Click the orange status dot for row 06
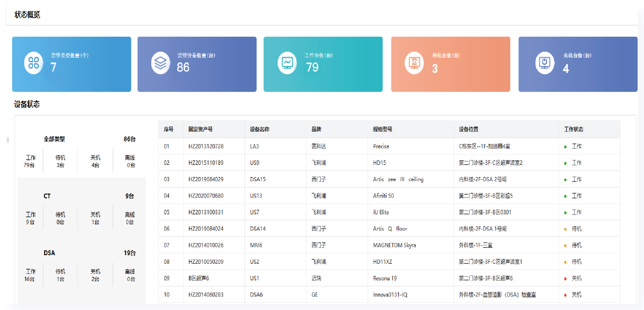 click(x=565, y=229)
